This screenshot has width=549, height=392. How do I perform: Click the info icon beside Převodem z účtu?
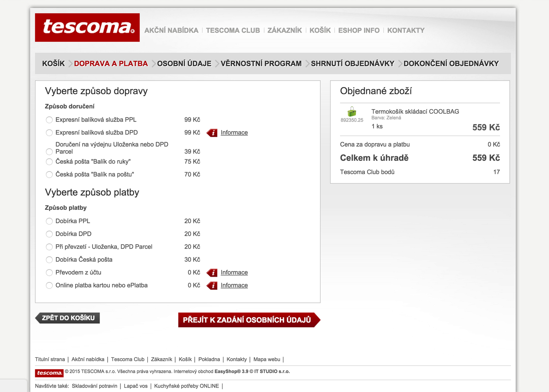[x=212, y=273]
